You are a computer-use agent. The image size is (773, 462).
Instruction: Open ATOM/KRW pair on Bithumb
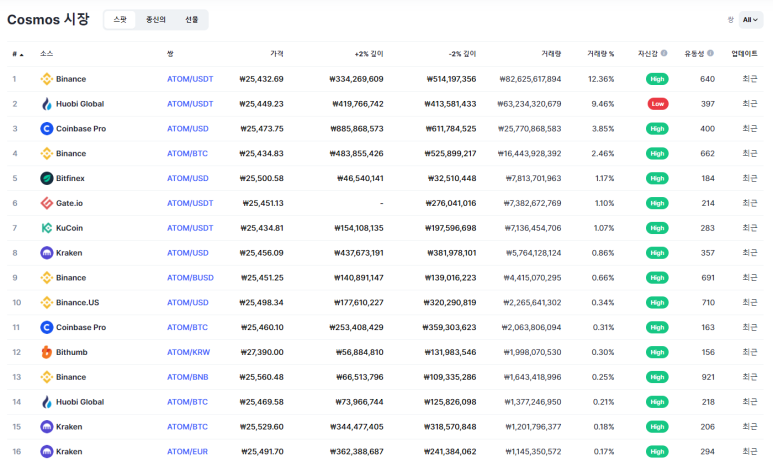[x=188, y=352]
